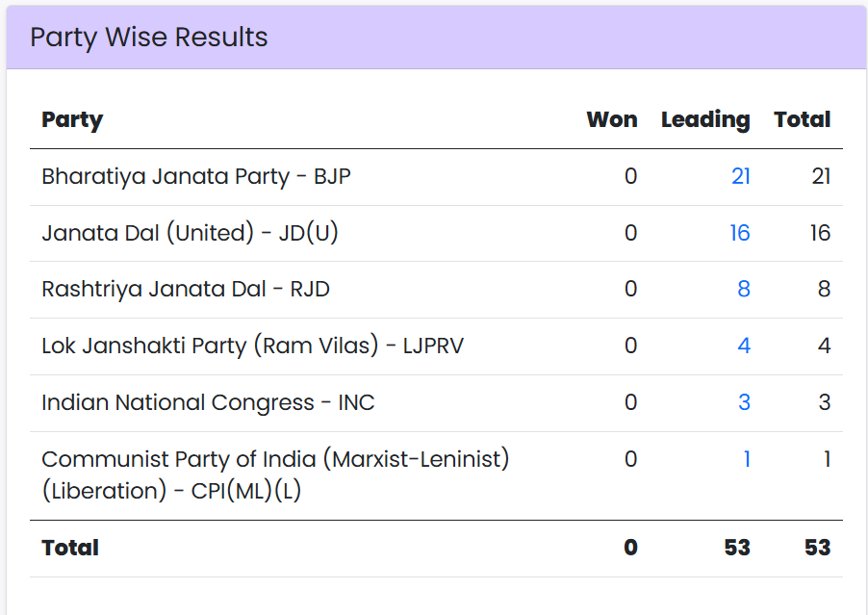Image resolution: width=868 pixels, height=615 pixels.
Task: Click the Total column header
Action: point(802,120)
